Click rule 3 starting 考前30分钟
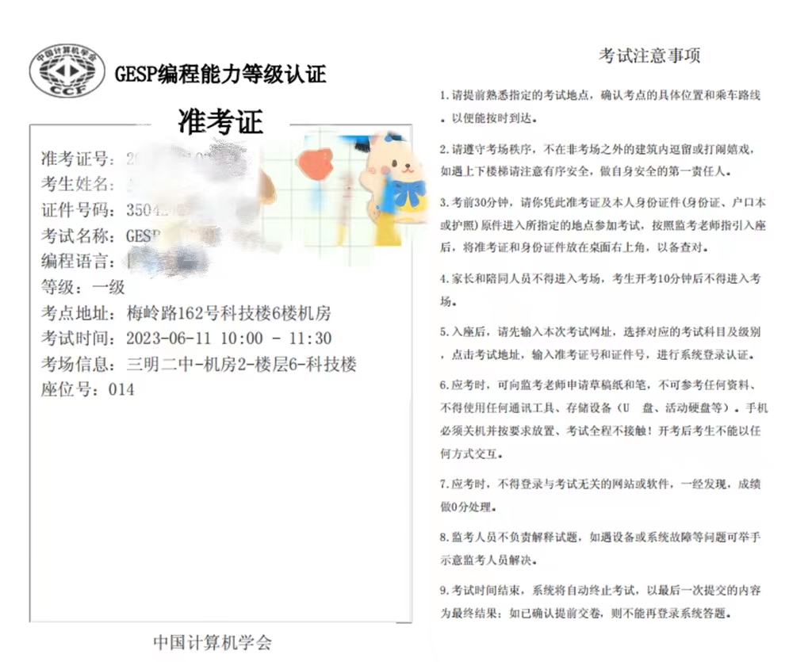 click(x=603, y=224)
